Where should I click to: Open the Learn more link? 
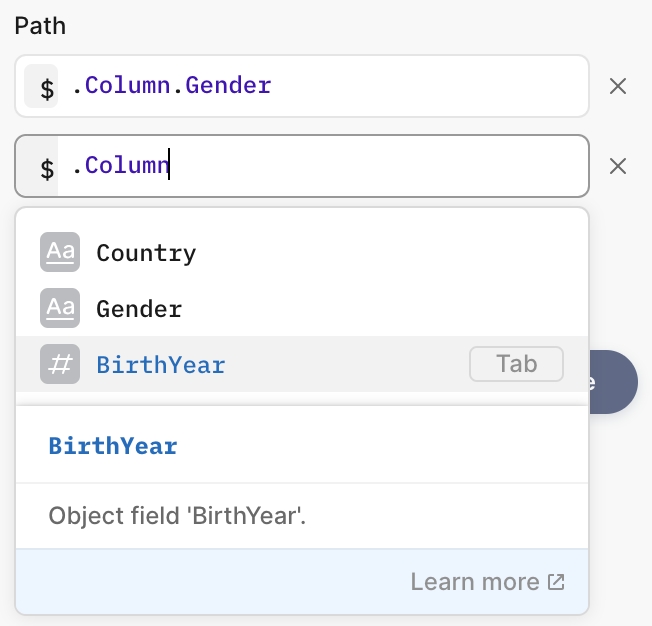474,582
